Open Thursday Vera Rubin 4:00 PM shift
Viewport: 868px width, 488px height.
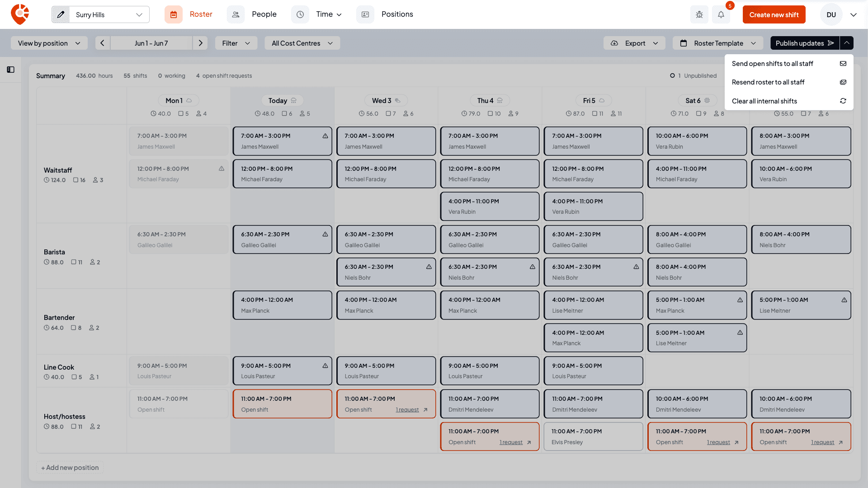[x=490, y=206]
